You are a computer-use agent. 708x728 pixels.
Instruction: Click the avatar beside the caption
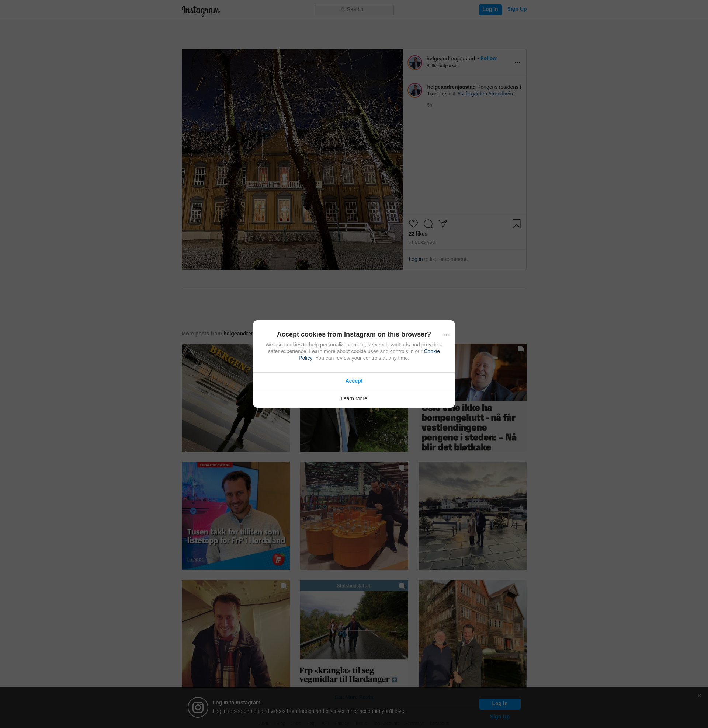click(414, 90)
